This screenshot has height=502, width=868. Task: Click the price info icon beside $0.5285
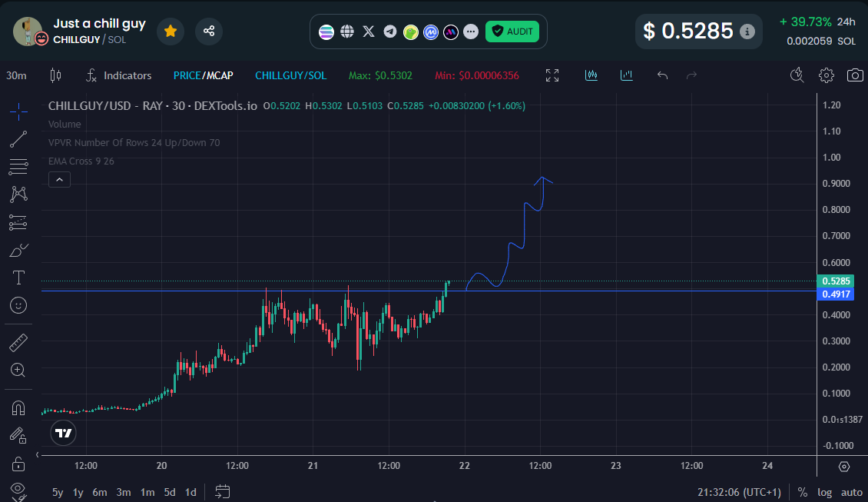pos(747,32)
